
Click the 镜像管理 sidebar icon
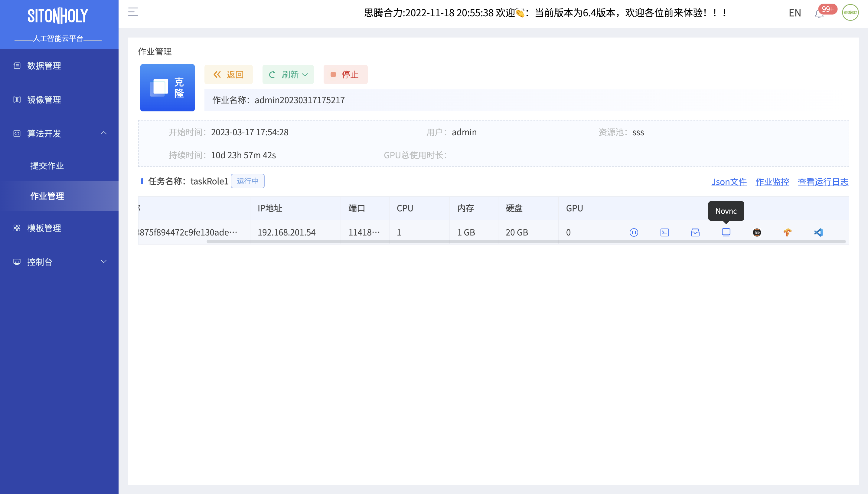17,100
